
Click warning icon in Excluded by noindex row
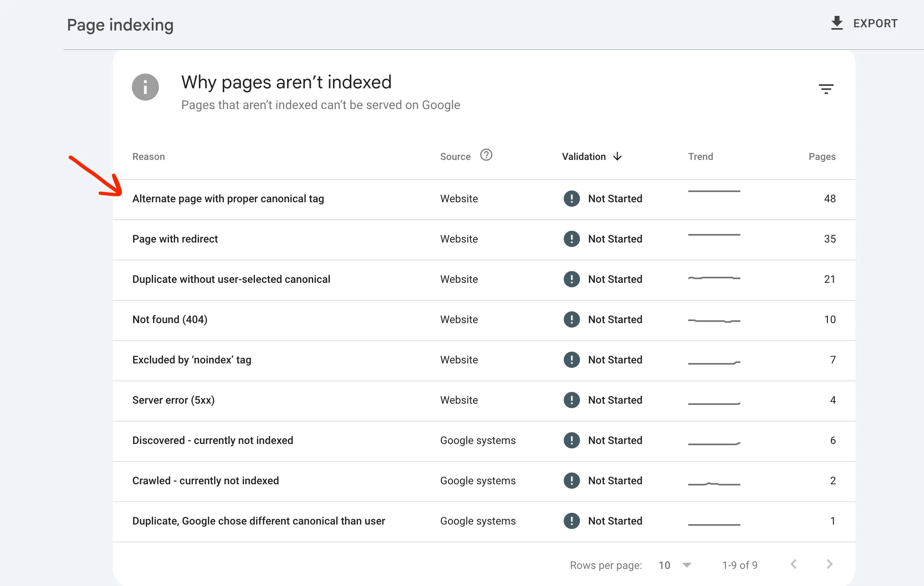tap(572, 360)
